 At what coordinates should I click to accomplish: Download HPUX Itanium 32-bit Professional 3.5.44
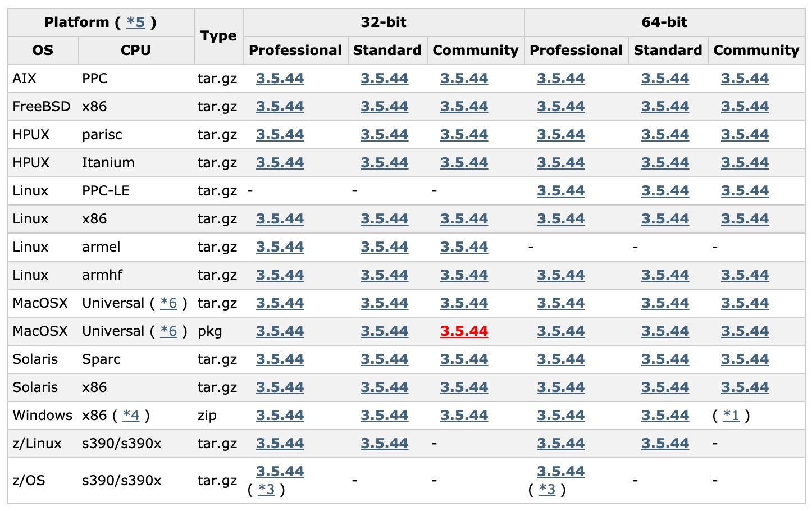pos(280,163)
